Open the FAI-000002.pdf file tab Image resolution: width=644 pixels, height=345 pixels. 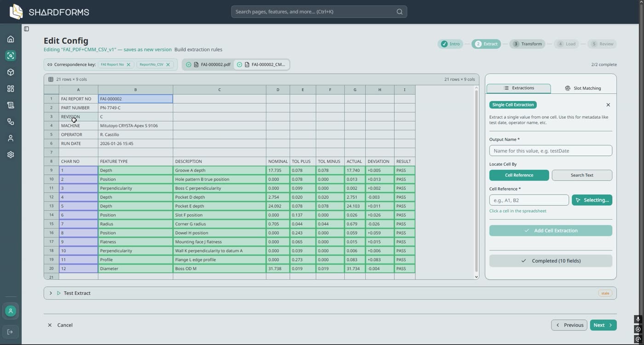tap(208, 64)
